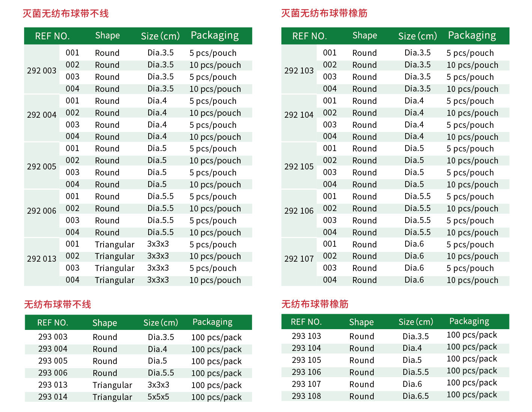Click the 292 005 reference number
Screen dimensions: 532x412
click(42, 166)
